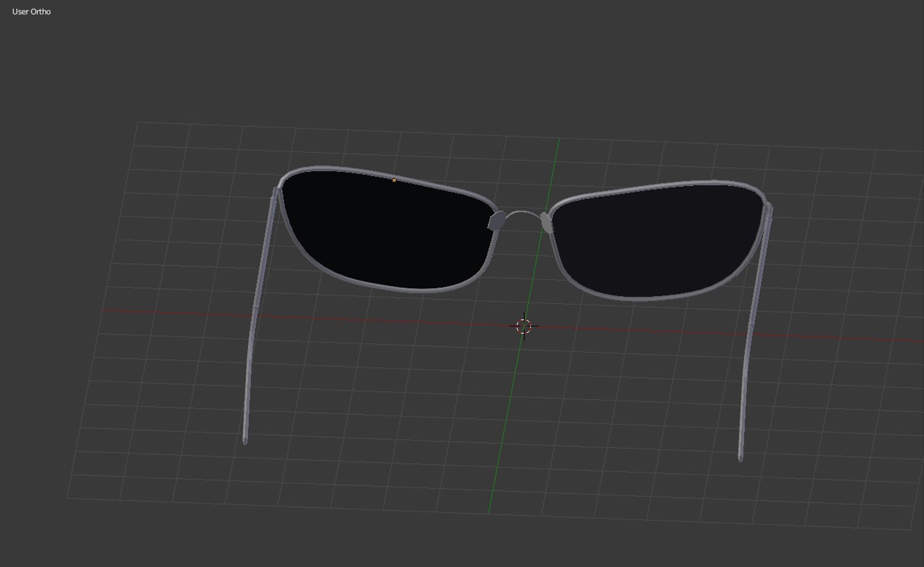Select the left dark sunglasses lens
The width and height of the screenshot is (924, 567).
pyautogui.click(x=388, y=231)
